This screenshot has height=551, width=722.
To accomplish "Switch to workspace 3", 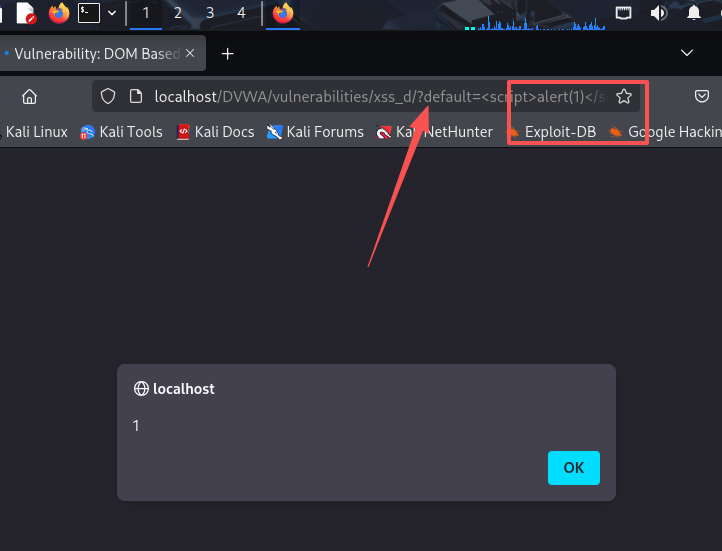I will point(210,13).
